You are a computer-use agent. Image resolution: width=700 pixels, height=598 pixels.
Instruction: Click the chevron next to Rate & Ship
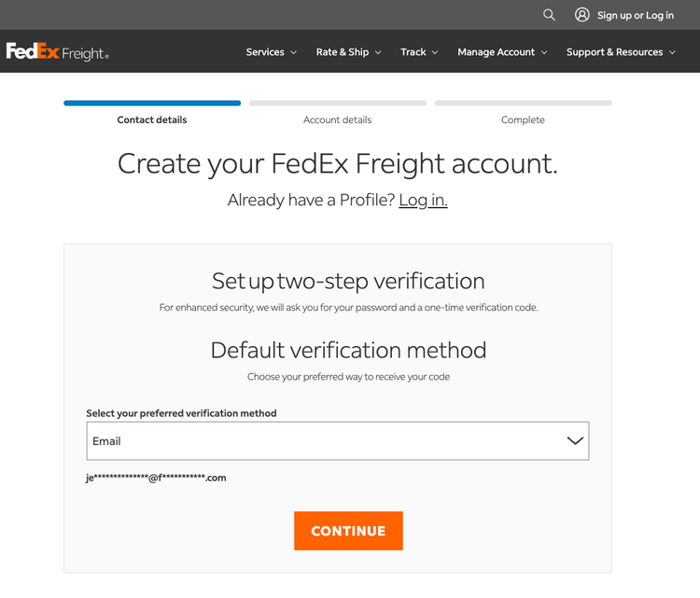pyautogui.click(x=378, y=52)
